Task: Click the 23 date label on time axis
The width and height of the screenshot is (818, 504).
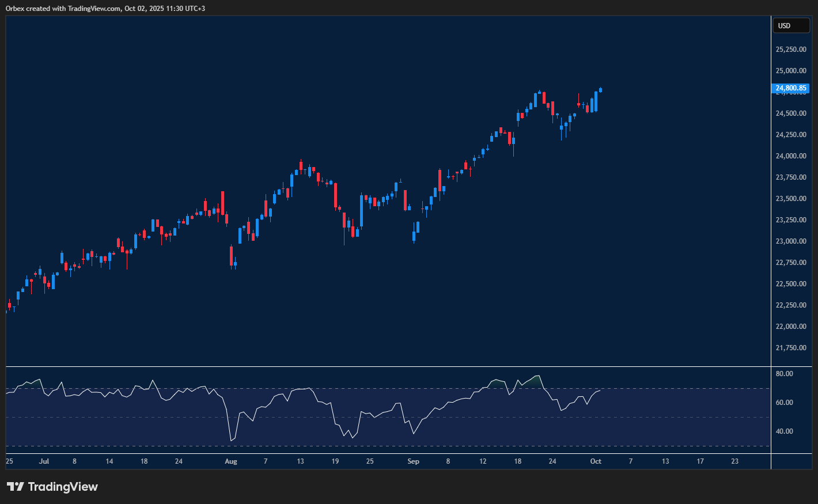Action: (734, 461)
